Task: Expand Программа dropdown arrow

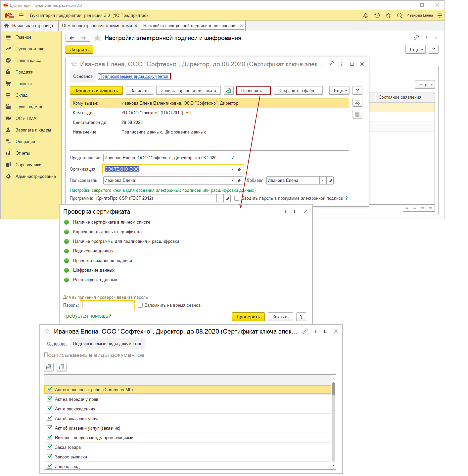Action: coord(220,198)
